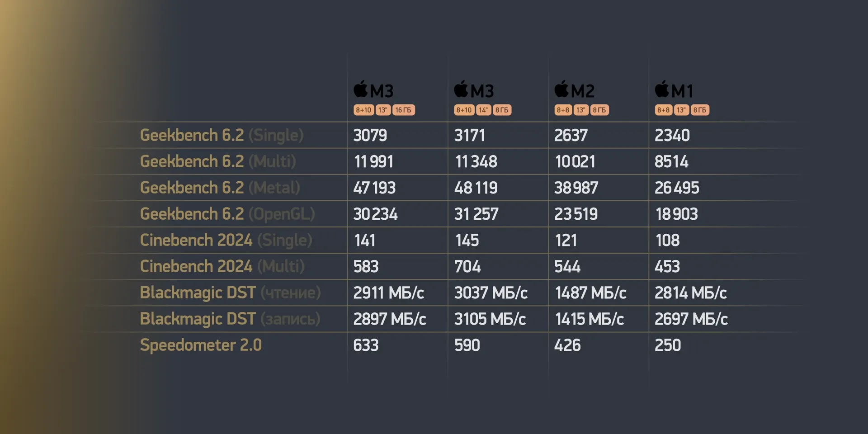
Task: Select the 48 119 Metal score
Action: pos(476,188)
